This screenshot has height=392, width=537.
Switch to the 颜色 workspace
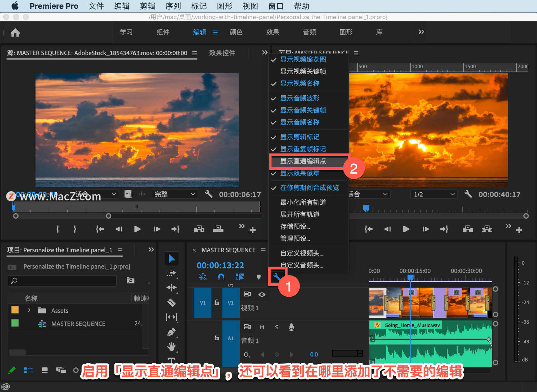pyautogui.click(x=236, y=32)
